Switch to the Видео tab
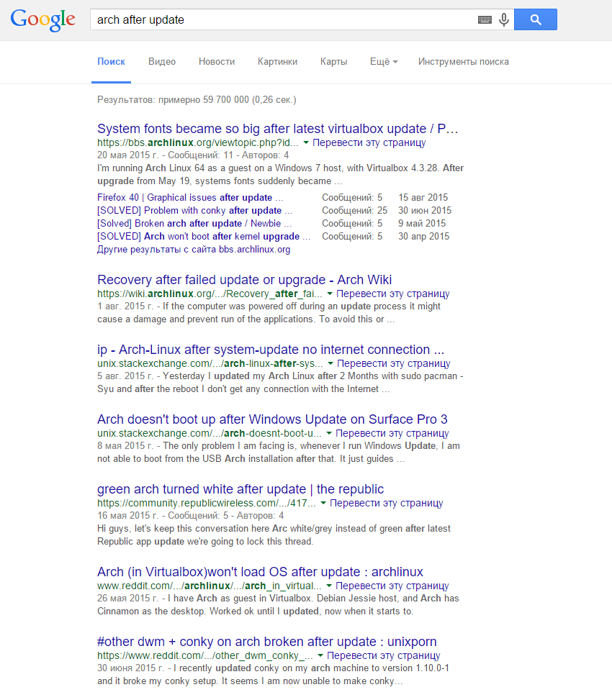Viewport: 612px width, 700px height. click(162, 62)
